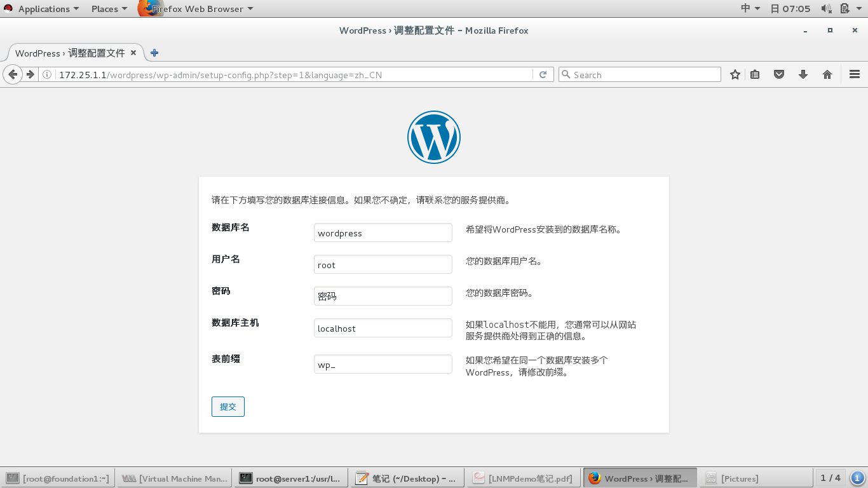This screenshot has height=488, width=868.
Task: Click the 用户名 field containing root
Action: pyautogui.click(x=383, y=264)
